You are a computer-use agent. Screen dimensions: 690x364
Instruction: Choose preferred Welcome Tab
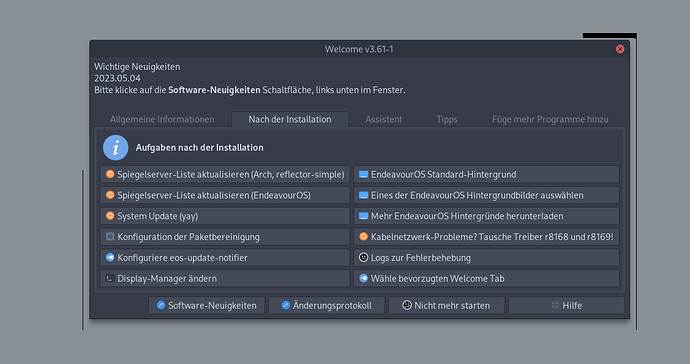pos(486,278)
